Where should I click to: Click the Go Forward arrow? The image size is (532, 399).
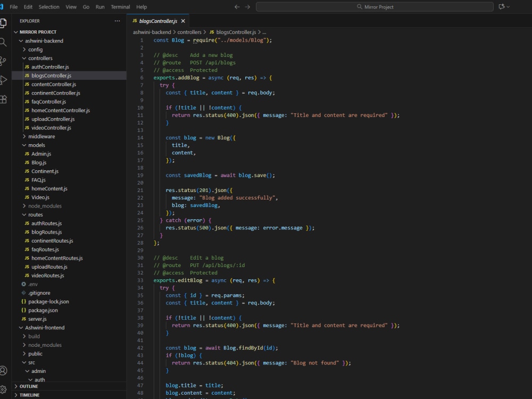click(x=248, y=7)
